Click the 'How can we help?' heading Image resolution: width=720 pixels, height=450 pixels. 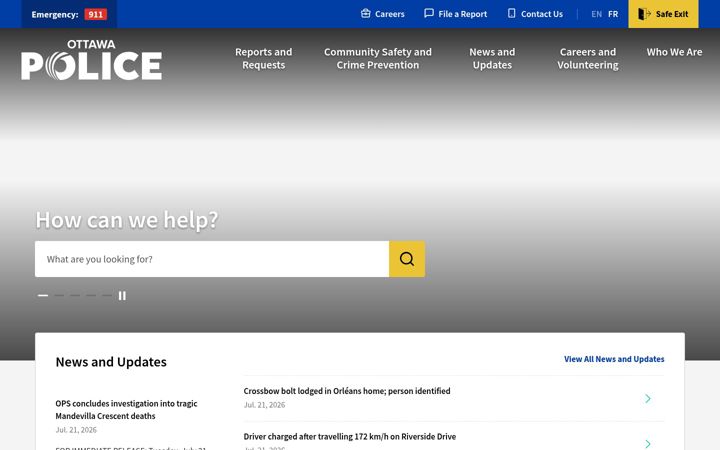point(127,220)
